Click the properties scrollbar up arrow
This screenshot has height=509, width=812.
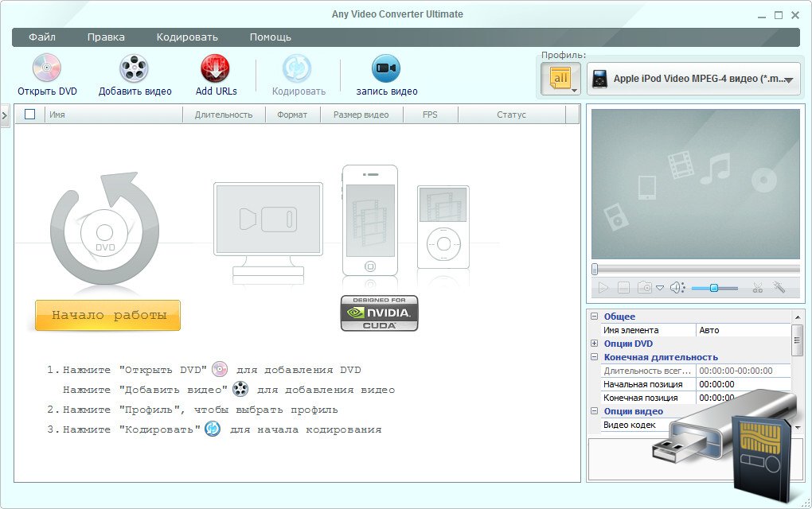[x=797, y=317]
